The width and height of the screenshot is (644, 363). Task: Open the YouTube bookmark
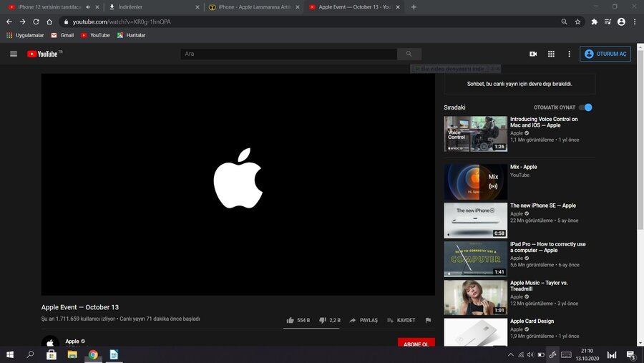point(95,35)
